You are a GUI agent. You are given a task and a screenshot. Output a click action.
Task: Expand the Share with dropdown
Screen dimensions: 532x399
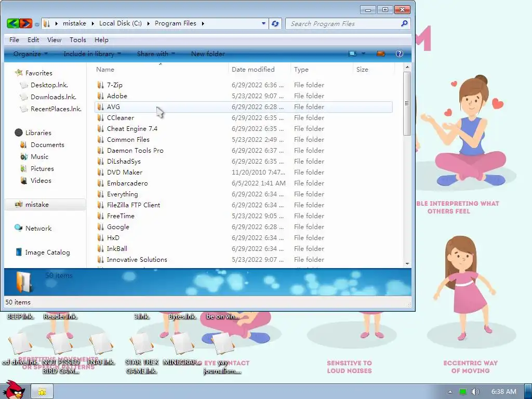coord(174,54)
